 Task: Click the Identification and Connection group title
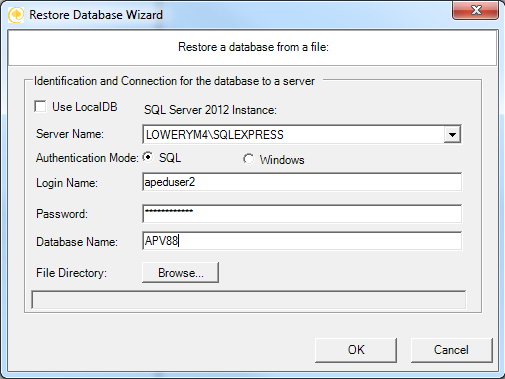pyautogui.click(x=174, y=81)
